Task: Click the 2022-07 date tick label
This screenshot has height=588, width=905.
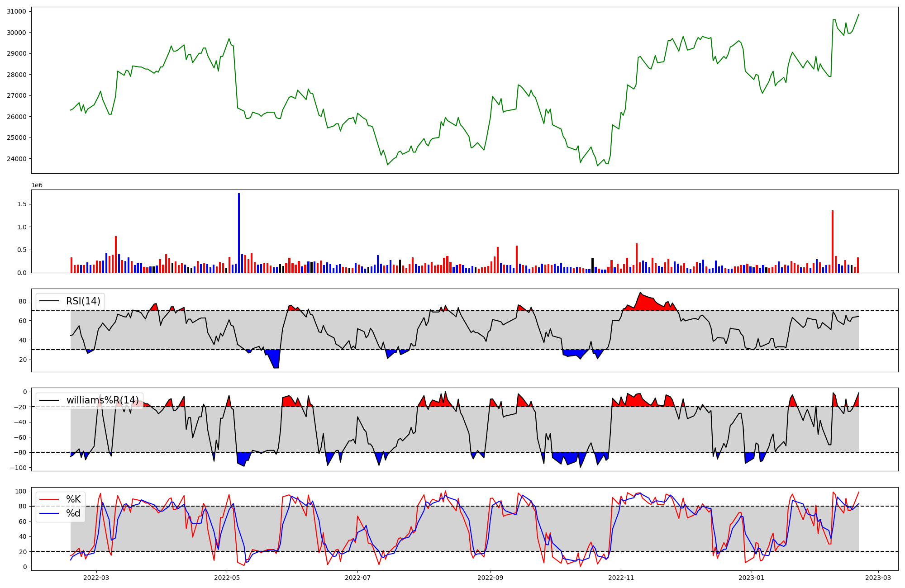Action: click(x=357, y=578)
